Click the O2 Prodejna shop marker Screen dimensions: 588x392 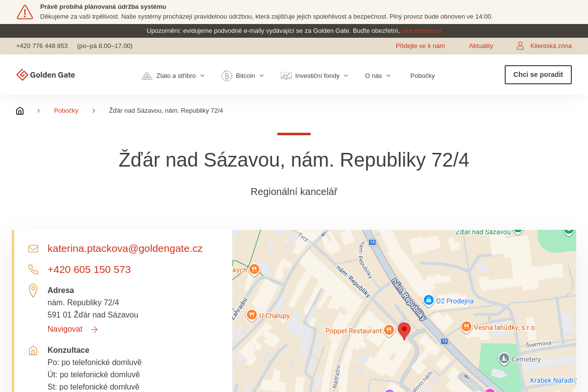point(429,300)
